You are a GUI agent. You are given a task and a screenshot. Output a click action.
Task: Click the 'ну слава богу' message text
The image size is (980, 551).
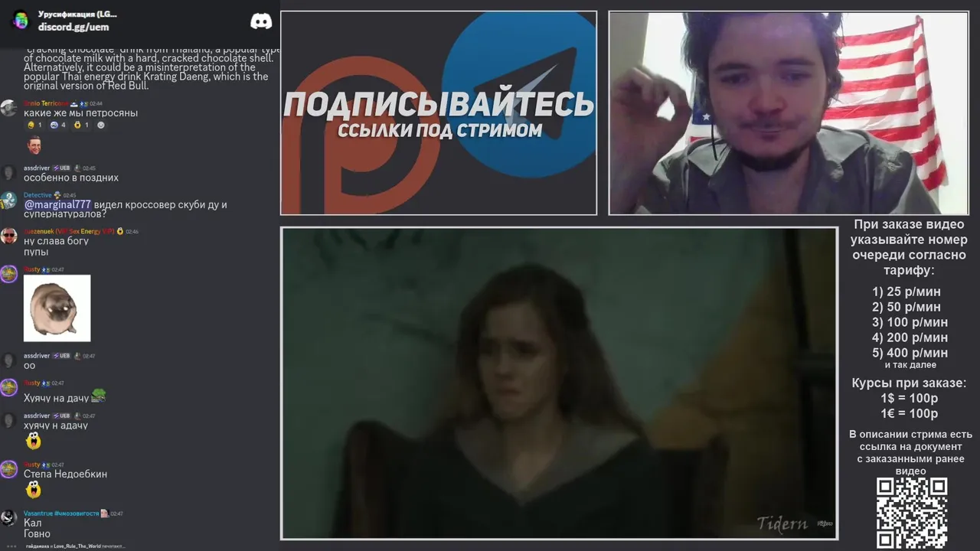pos(56,241)
